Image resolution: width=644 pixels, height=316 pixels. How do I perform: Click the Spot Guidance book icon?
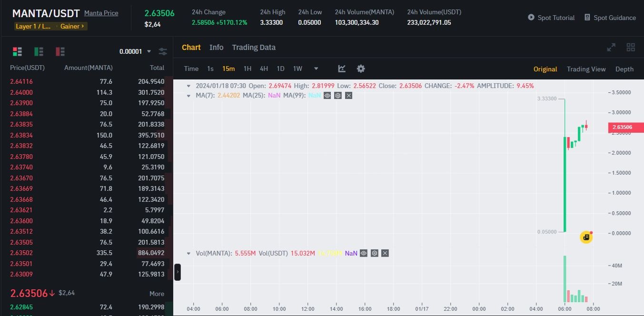click(x=587, y=17)
